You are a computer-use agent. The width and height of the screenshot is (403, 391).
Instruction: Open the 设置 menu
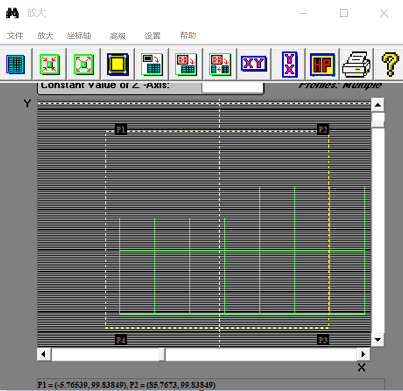[153, 35]
